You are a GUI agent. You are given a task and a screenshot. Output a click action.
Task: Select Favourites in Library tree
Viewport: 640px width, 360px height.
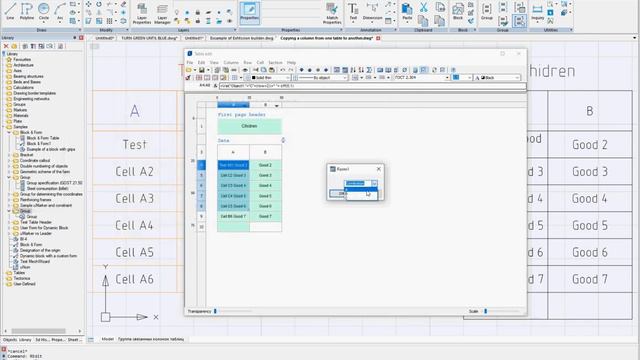(22, 59)
